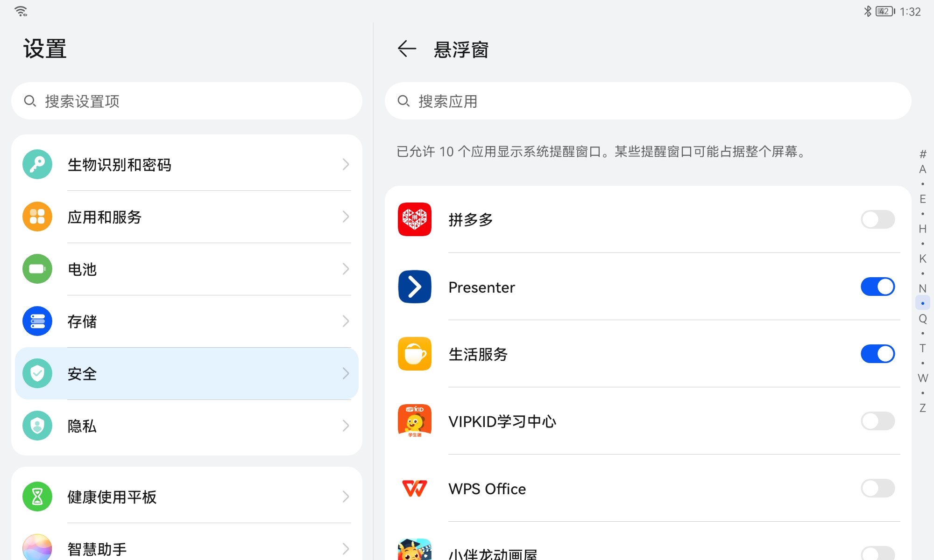Enable floating window for 拼多多

coord(878,219)
